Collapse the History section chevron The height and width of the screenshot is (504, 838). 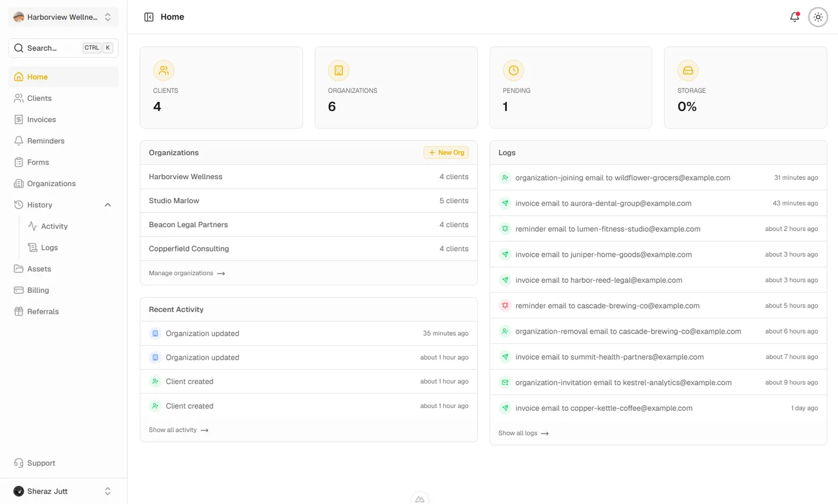(x=108, y=205)
